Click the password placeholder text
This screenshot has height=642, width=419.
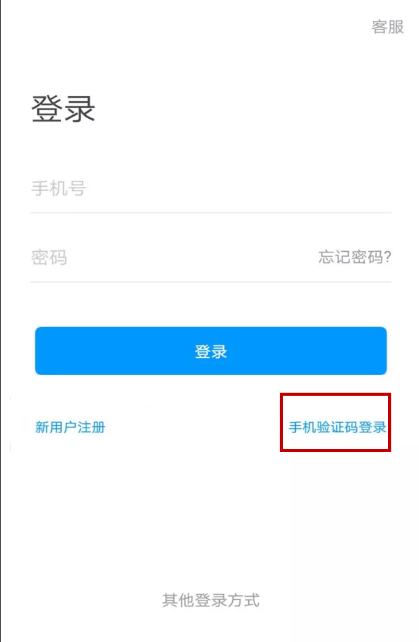coord(49,258)
